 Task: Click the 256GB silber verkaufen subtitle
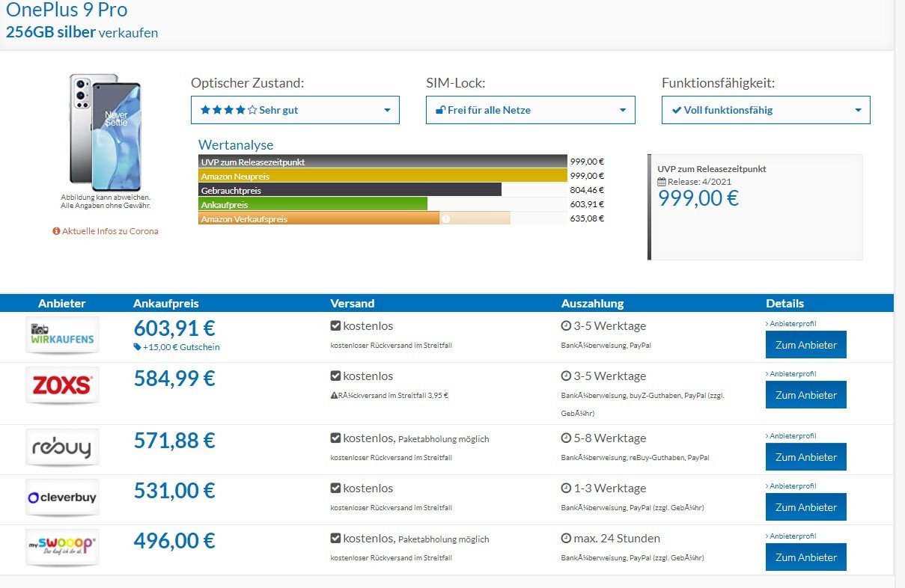pos(82,33)
